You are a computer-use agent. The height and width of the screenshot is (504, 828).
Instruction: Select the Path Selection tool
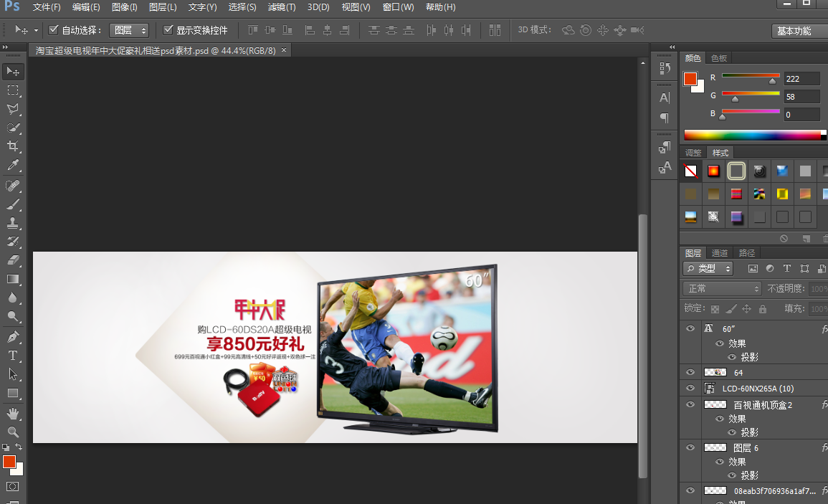tap(13, 374)
